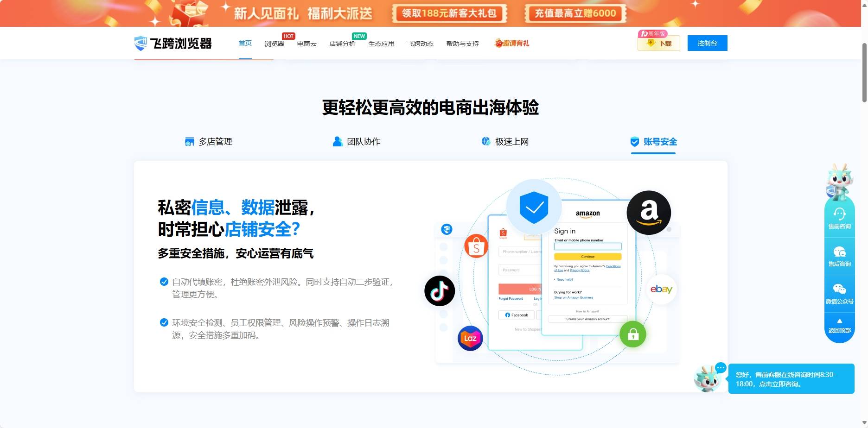
Task: Click the 账号安全 shield icon
Action: pos(635,142)
